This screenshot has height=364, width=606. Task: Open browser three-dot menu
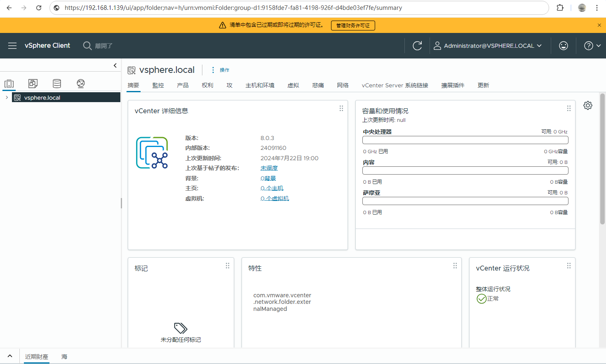click(x=597, y=8)
